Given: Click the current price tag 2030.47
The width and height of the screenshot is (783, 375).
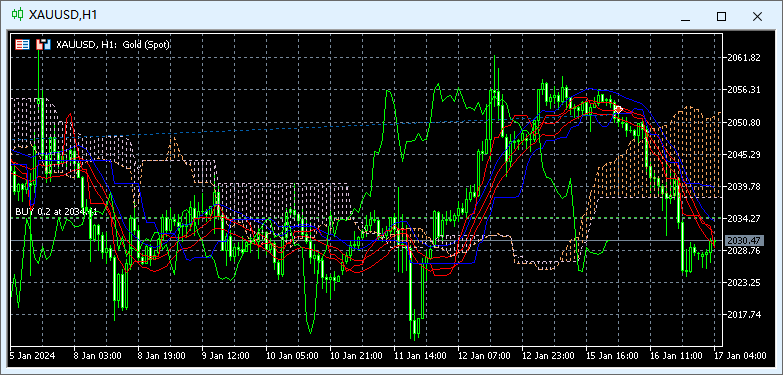Looking at the screenshot, I should click(x=744, y=241).
